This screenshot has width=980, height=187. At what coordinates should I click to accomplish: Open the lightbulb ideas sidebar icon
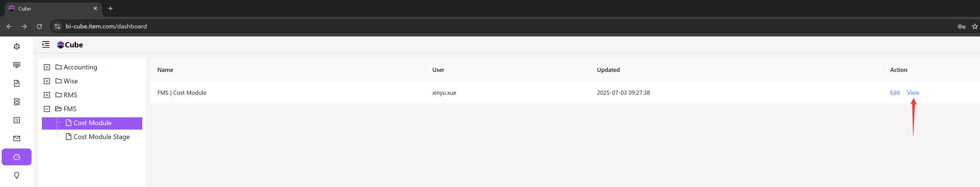coord(17,175)
